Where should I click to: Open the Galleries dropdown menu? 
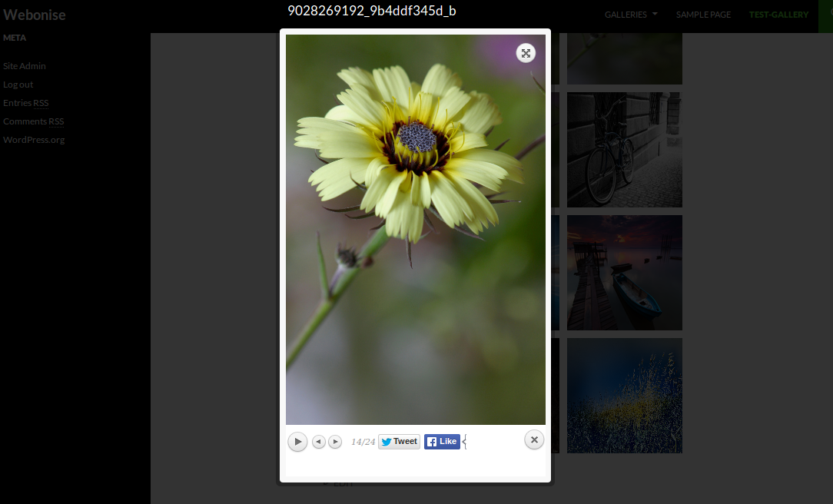(631, 15)
